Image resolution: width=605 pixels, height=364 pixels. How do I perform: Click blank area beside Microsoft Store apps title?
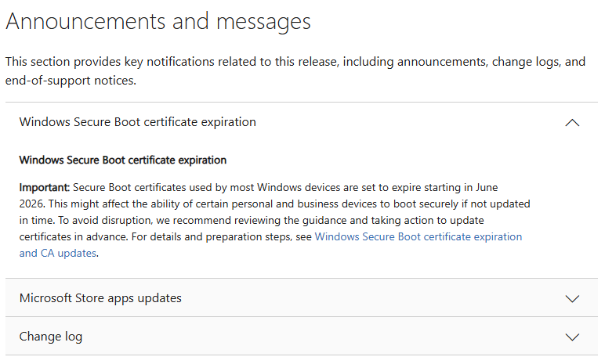click(353, 298)
